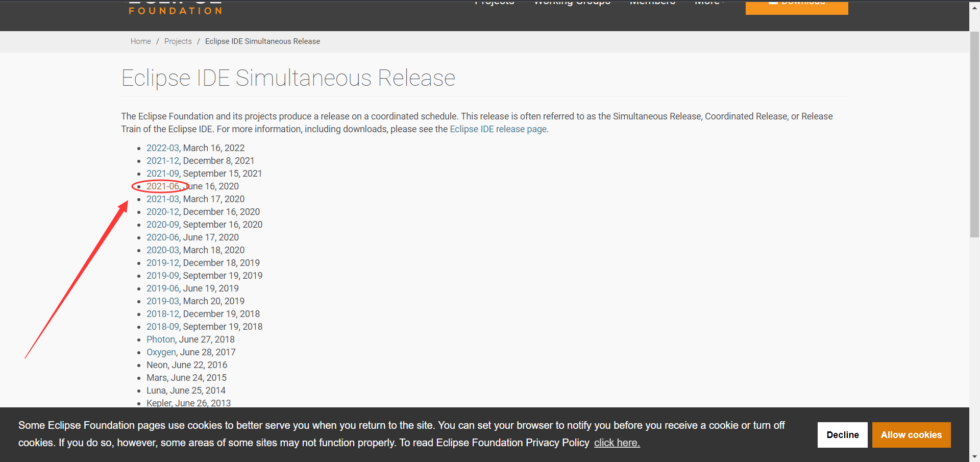Click the vertical scrollbar thumb

point(974,135)
